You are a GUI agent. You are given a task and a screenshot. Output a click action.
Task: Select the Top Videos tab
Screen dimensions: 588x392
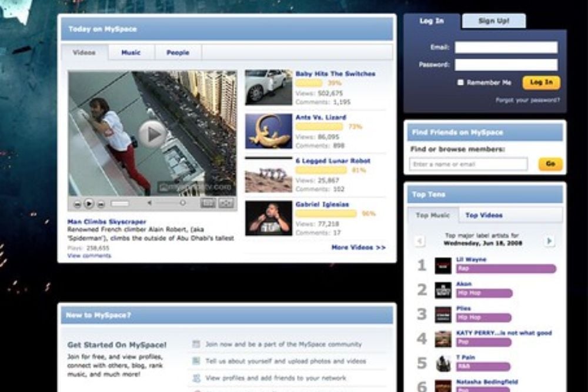484,215
